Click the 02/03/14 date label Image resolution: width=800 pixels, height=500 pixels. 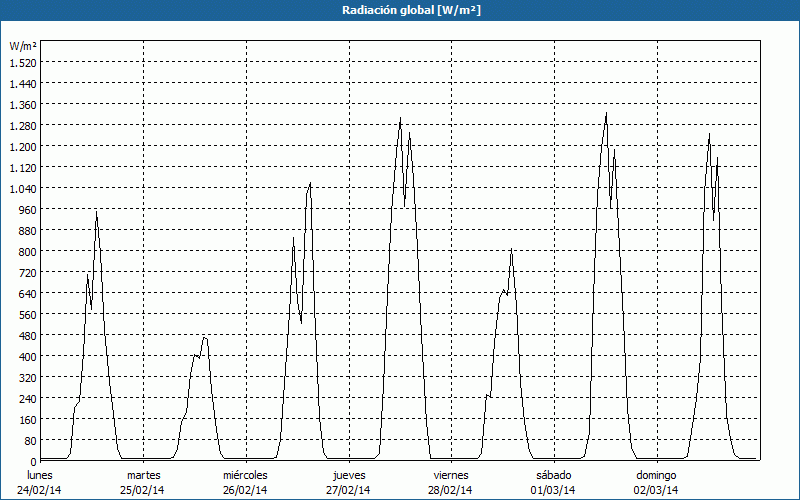click(656, 490)
